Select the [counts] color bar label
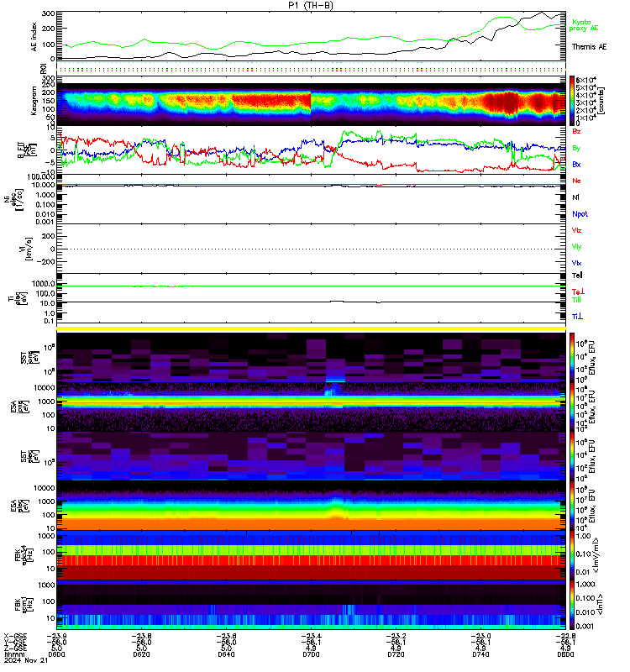 [602, 101]
